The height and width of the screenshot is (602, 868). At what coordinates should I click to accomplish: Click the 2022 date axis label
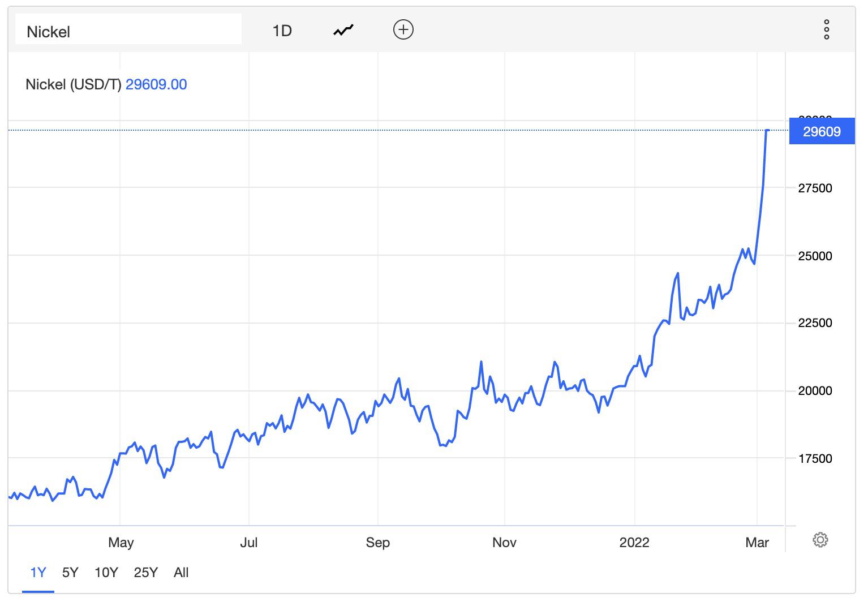634,543
